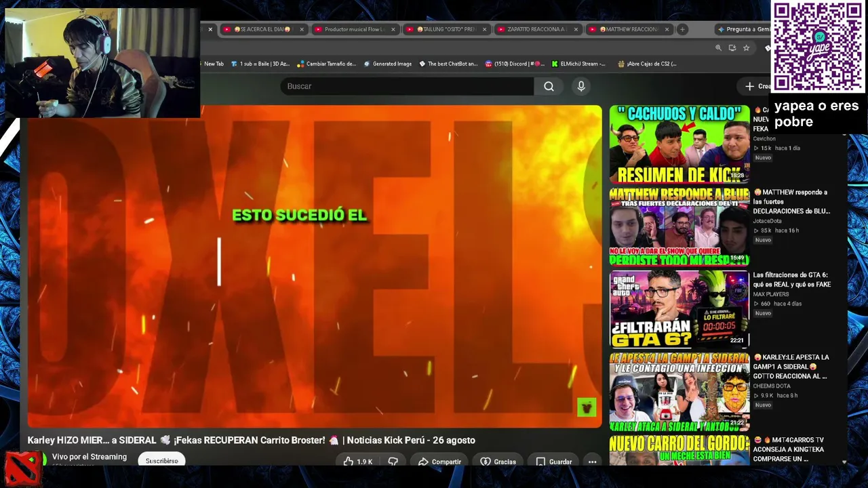Open '¡Abre Cajas de CS2' bookmark

point(648,64)
